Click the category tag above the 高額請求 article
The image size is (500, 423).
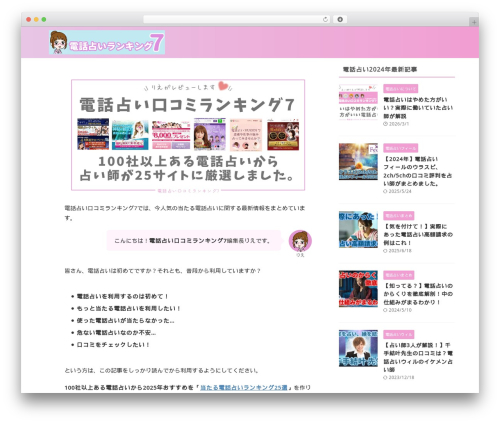398,216
